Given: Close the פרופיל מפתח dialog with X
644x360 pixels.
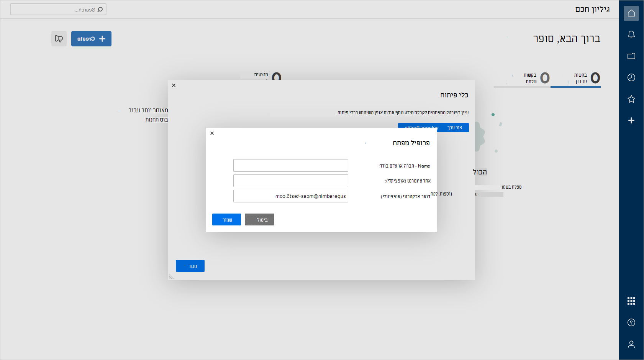Looking at the screenshot, I should click(212, 133).
